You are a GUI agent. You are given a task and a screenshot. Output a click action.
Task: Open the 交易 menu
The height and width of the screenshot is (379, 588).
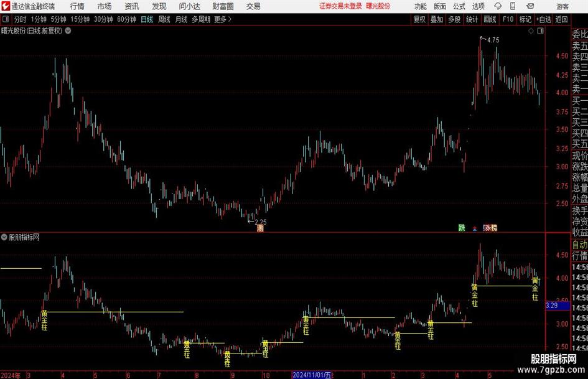point(253,6)
